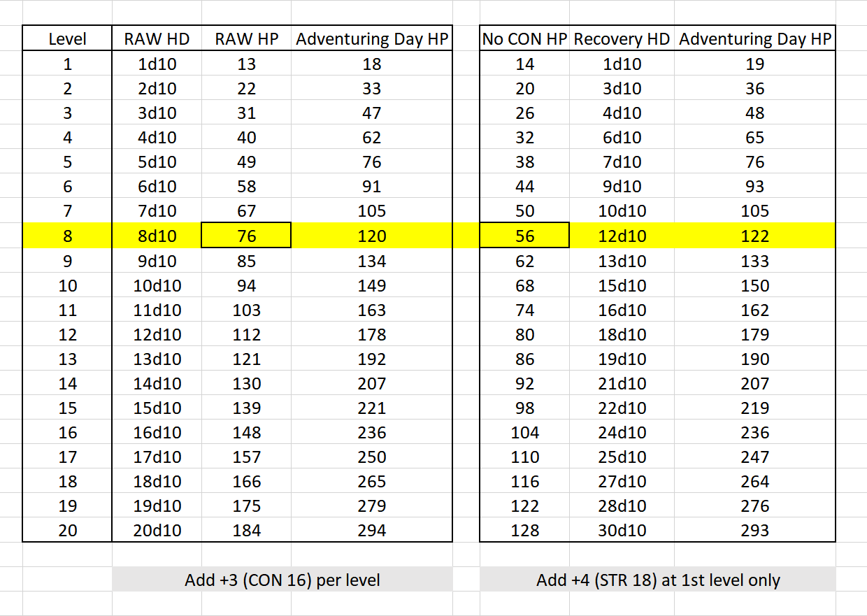Image resolution: width=867 pixels, height=616 pixels.
Task: Select the highlighted No CON HP cell 56
Action: [x=524, y=236]
